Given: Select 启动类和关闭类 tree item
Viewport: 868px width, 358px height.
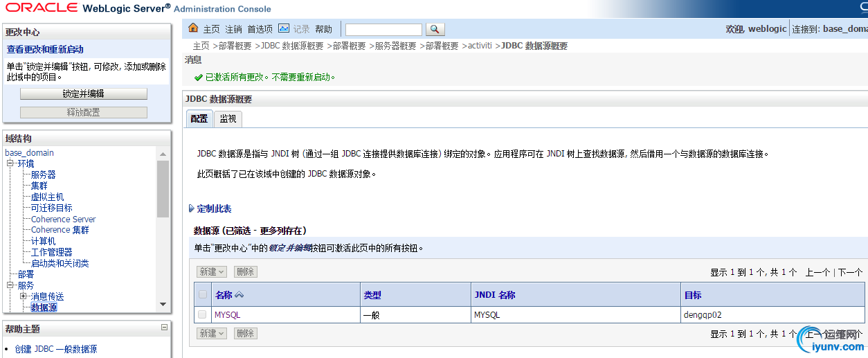Looking at the screenshot, I should click(60, 263).
